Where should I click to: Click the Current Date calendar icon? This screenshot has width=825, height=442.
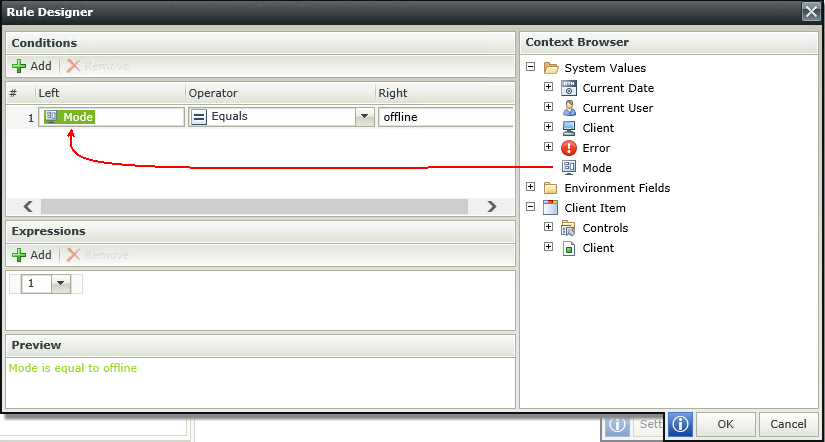(x=569, y=88)
